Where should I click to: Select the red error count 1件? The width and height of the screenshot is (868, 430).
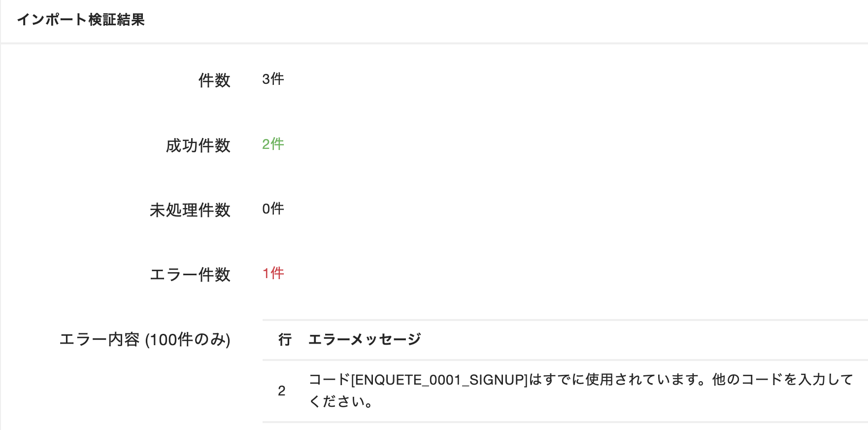pos(273,273)
